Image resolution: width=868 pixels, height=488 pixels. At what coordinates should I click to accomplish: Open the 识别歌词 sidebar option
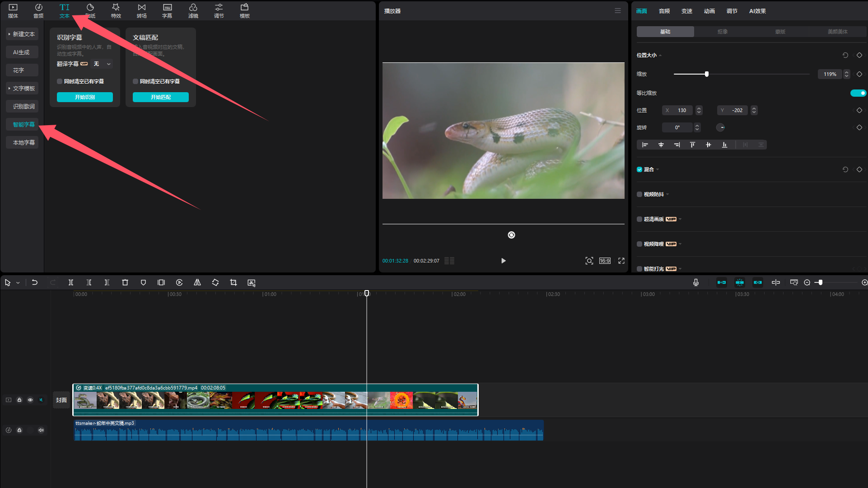22,107
